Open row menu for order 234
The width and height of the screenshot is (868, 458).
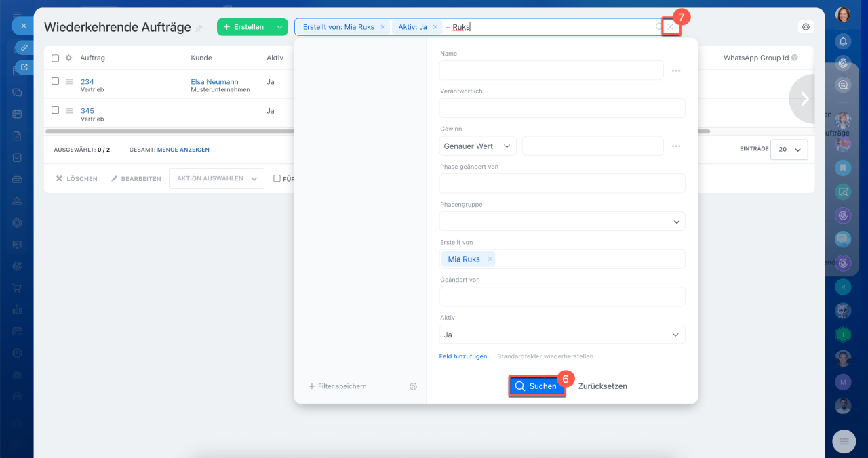click(x=68, y=82)
